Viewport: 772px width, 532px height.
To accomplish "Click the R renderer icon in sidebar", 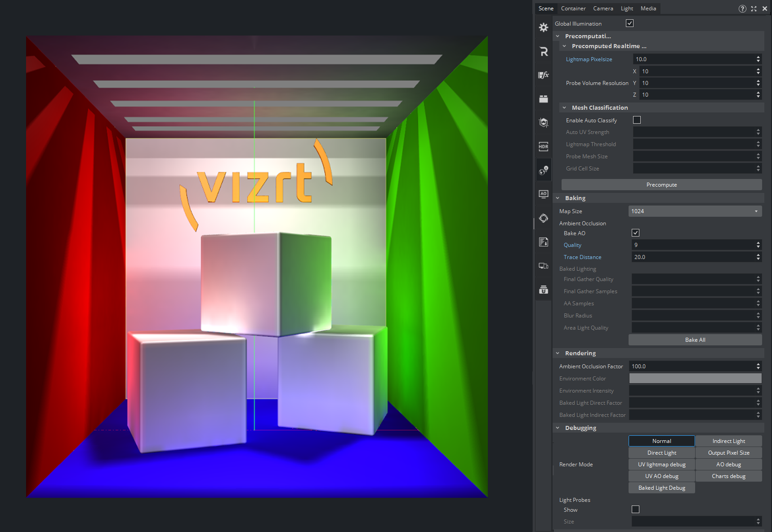I will 544,52.
